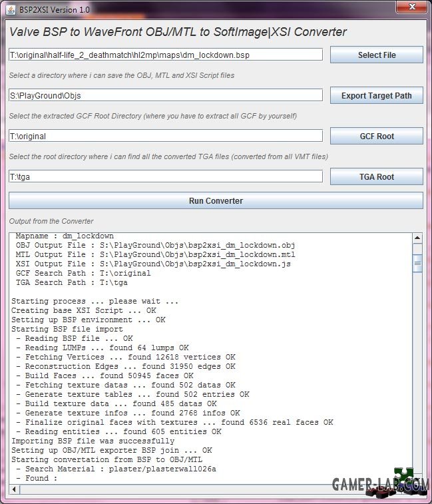Click the 'TGA Search Path : T:\tga' line
The width and height of the screenshot is (432, 504).
coord(71,282)
